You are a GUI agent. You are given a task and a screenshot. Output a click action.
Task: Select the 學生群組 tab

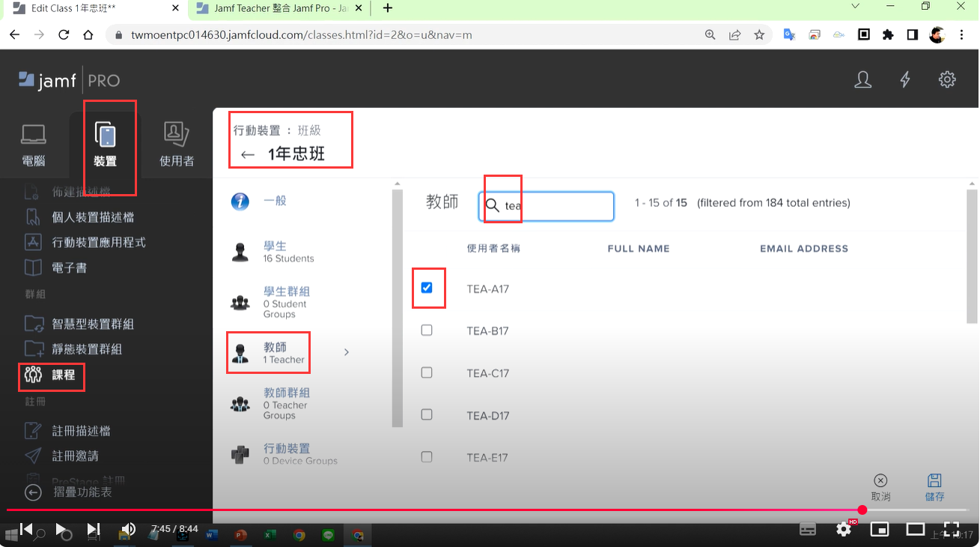(x=270, y=302)
